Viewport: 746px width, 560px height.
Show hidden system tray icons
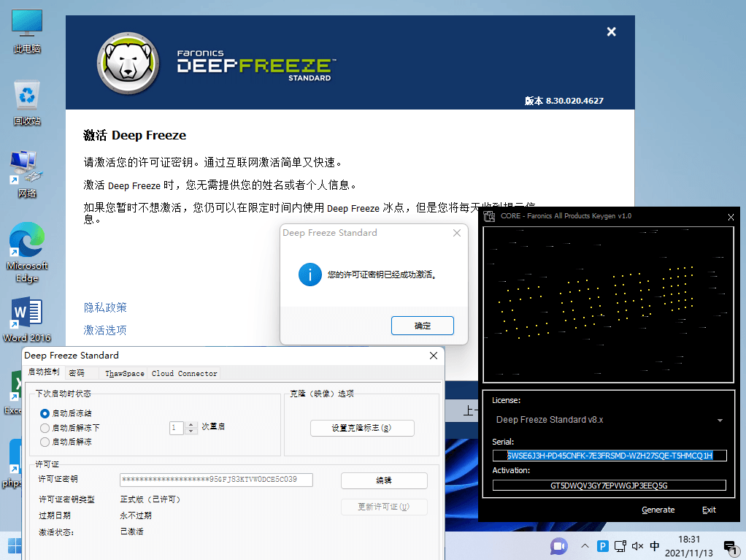pos(585,546)
